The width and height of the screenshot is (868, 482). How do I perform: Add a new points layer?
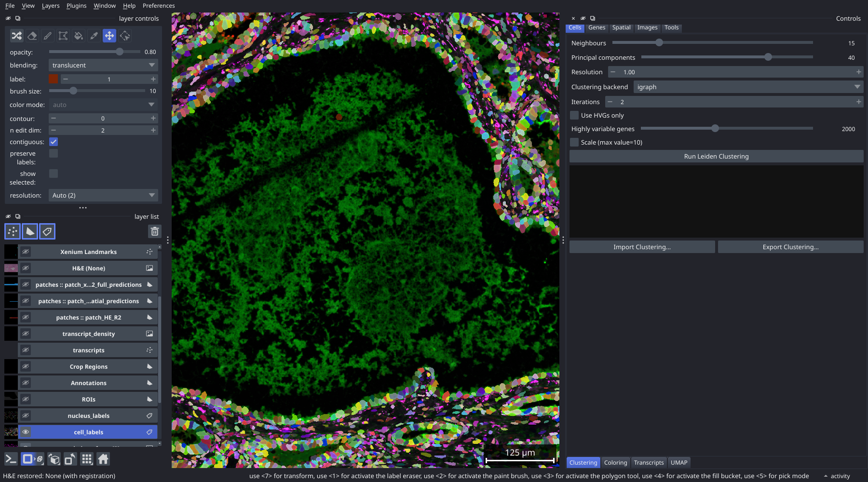coord(13,231)
